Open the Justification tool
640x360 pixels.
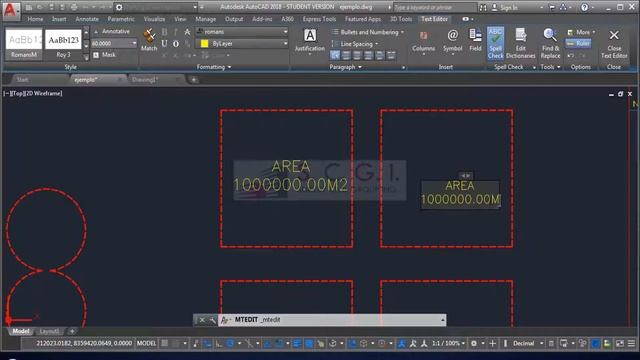pos(310,41)
